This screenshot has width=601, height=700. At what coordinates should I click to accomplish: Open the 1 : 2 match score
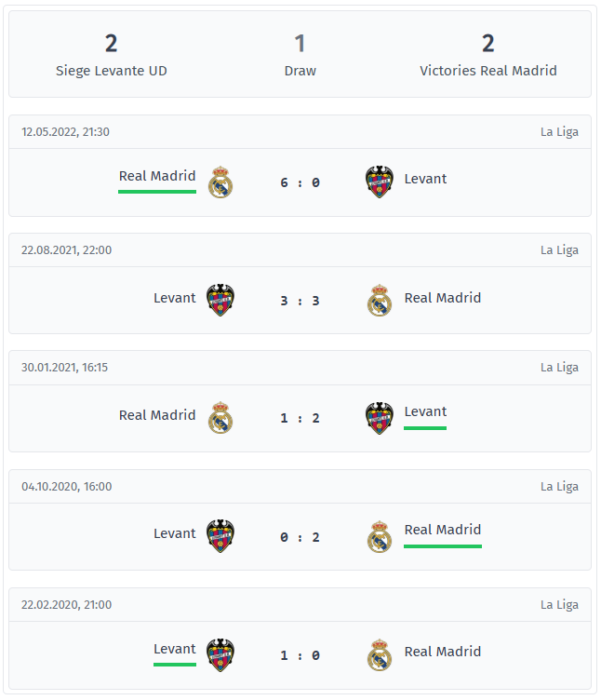[x=300, y=418]
